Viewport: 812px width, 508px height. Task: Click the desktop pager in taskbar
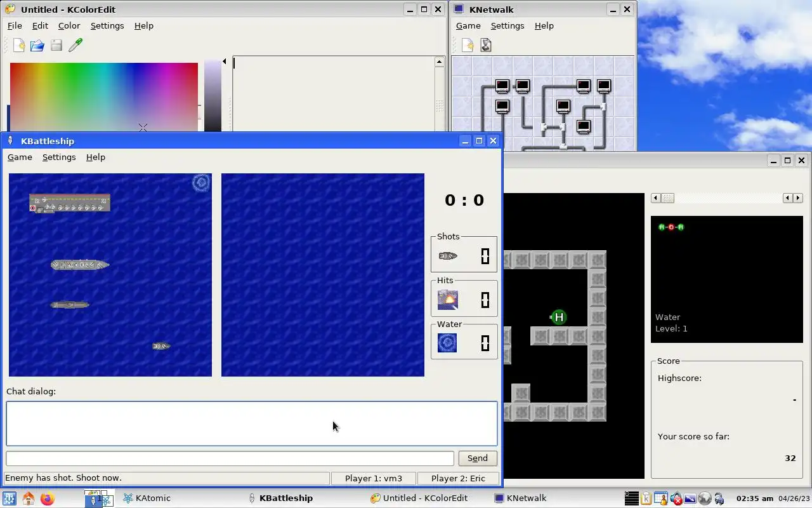click(99, 498)
